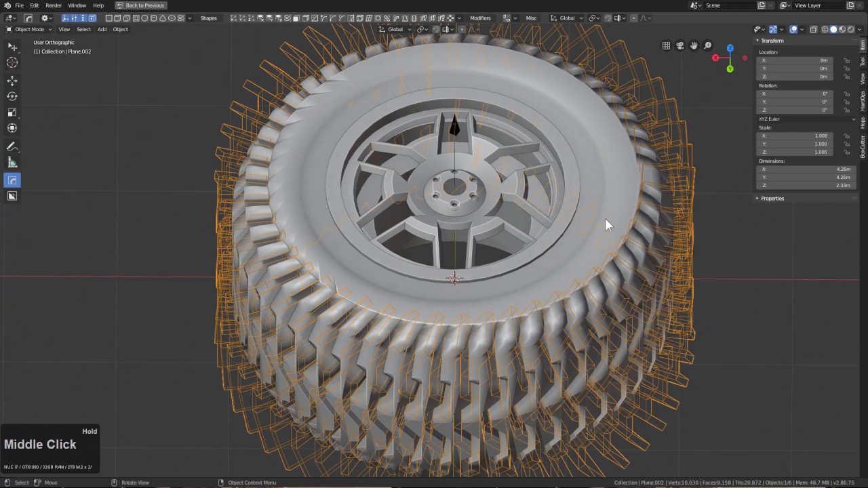Open object visibility and selectability dropdown
868x488 pixels.
759,29
